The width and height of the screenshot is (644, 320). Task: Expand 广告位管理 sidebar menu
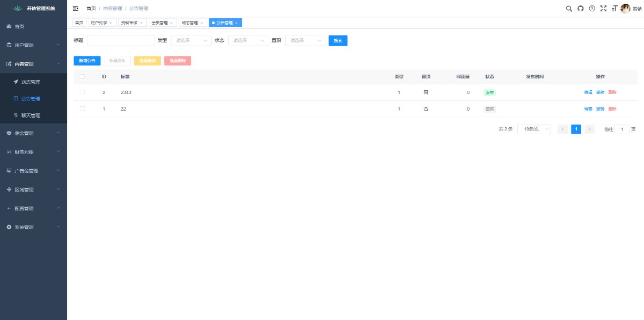coord(33,171)
